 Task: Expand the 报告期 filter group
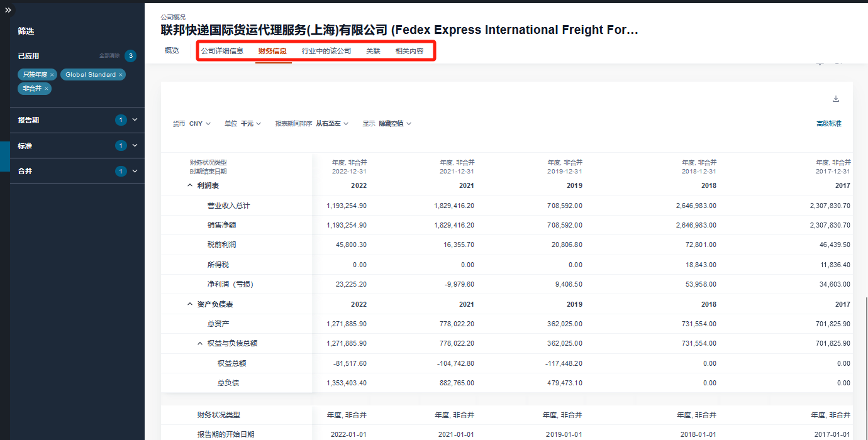[135, 120]
